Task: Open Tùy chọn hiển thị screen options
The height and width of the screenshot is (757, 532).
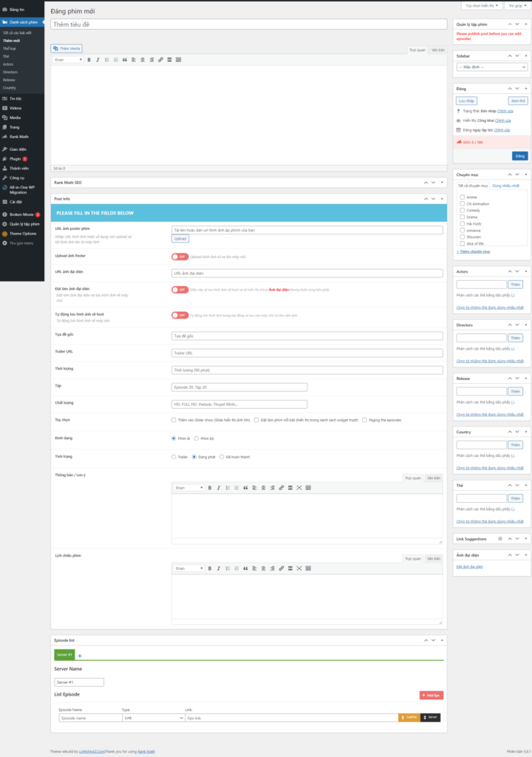Action: [x=482, y=6]
